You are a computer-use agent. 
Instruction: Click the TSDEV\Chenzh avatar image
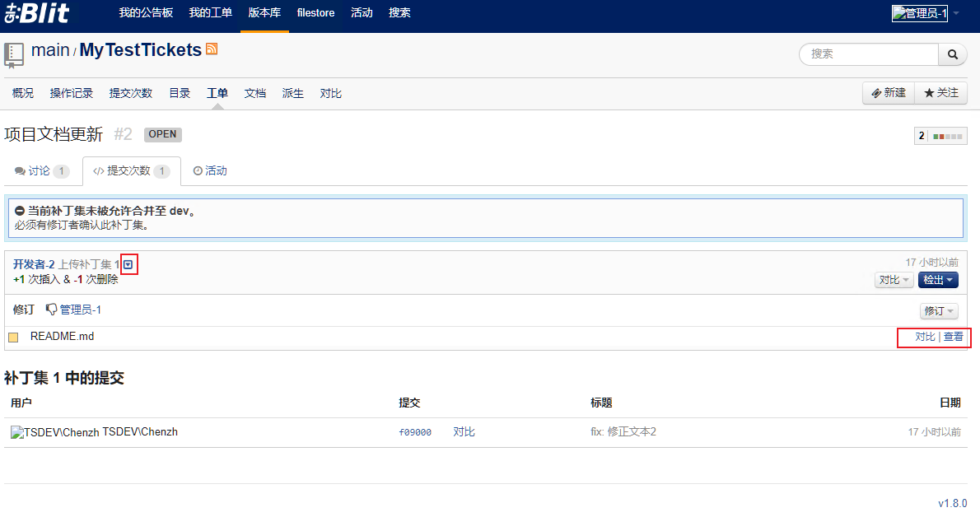[54, 432]
